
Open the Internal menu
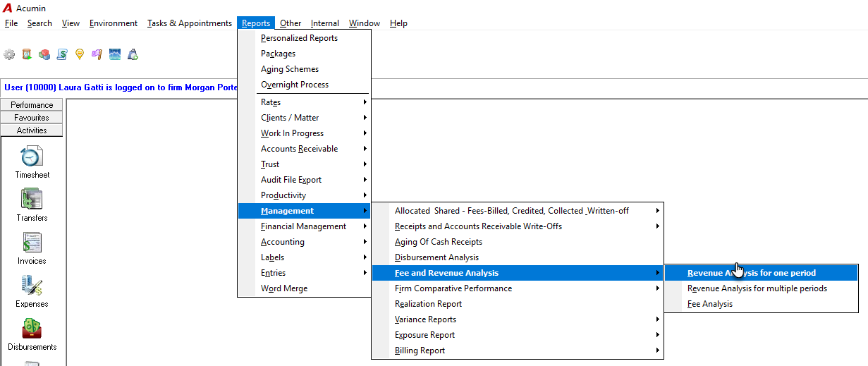click(x=325, y=23)
